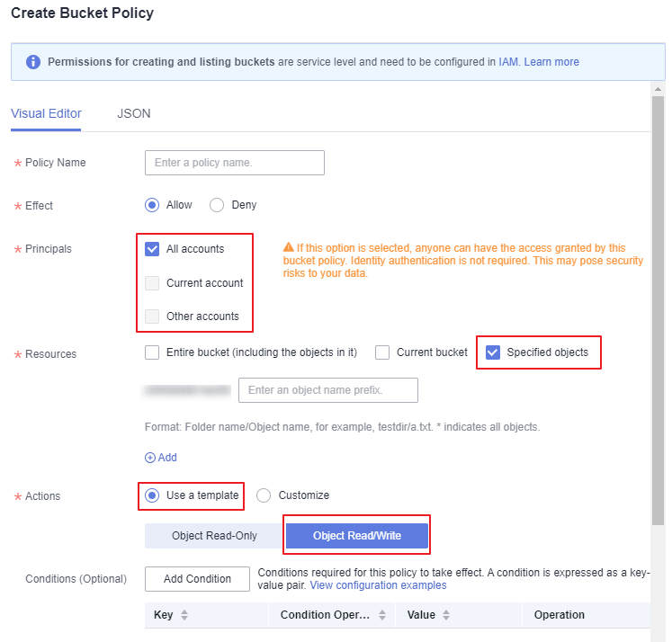Click the scrollbar up arrow
The height and width of the screenshot is (642, 672).
(658, 89)
